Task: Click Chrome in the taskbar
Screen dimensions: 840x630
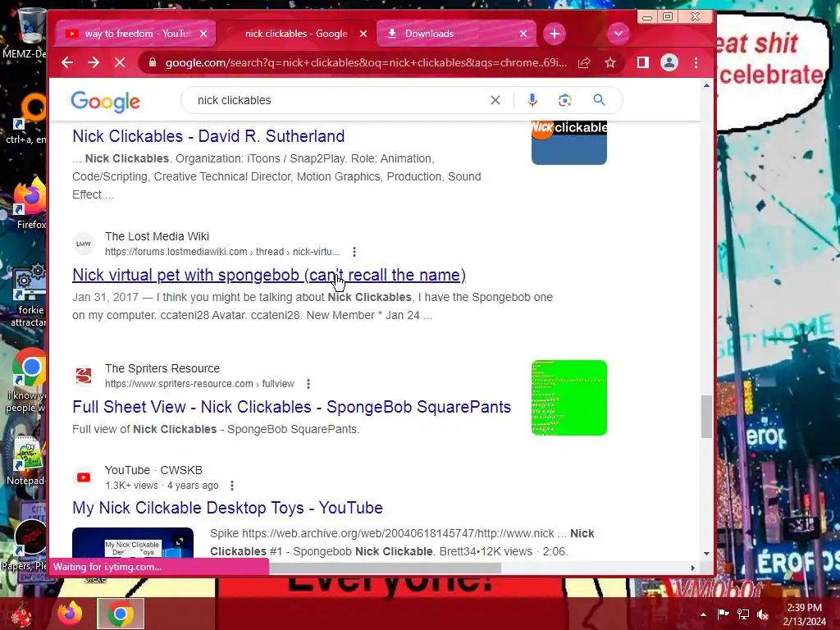Action: [x=121, y=614]
